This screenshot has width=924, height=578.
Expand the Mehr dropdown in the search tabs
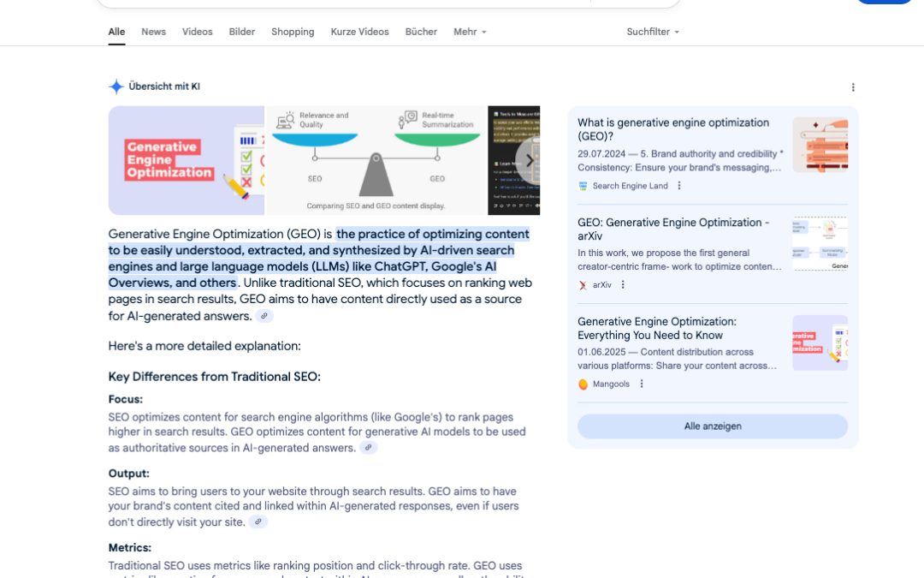pos(470,32)
